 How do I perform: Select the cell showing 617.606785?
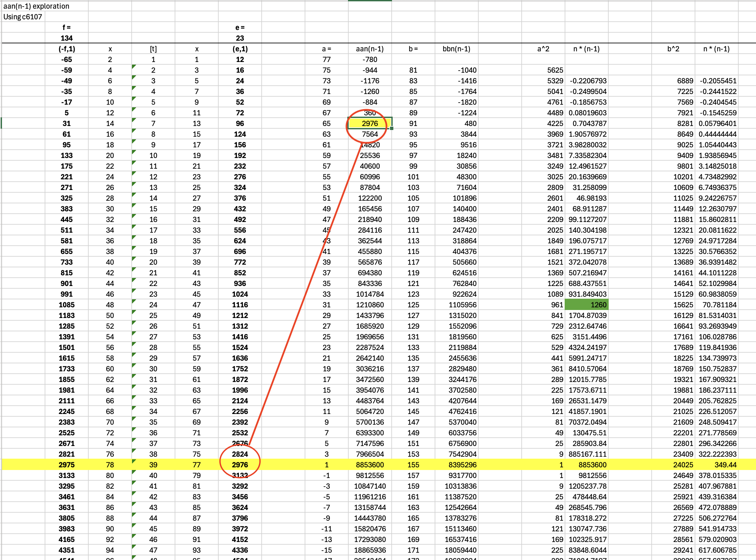[x=716, y=550]
